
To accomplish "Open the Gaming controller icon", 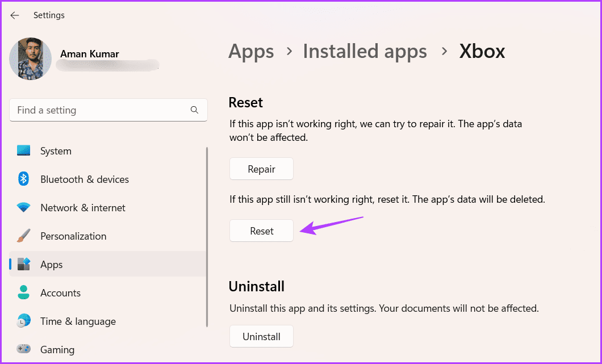I will [23, 349].
